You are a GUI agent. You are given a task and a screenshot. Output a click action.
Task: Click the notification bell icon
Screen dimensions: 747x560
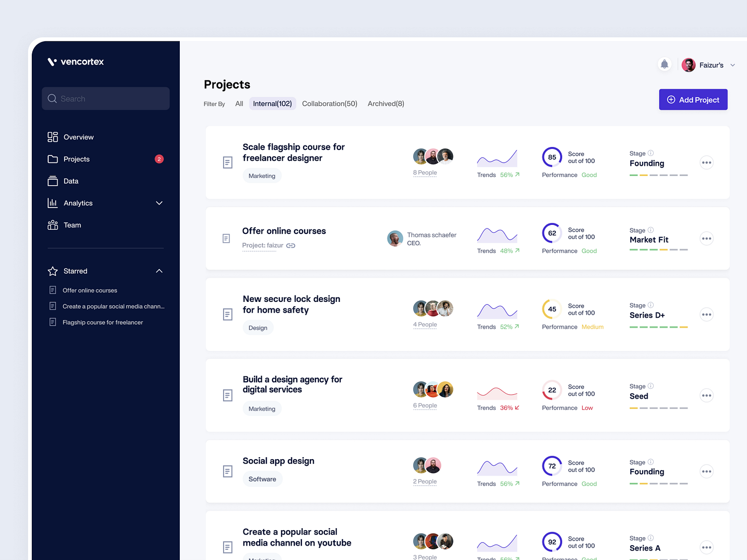click(x=665, y=65)
